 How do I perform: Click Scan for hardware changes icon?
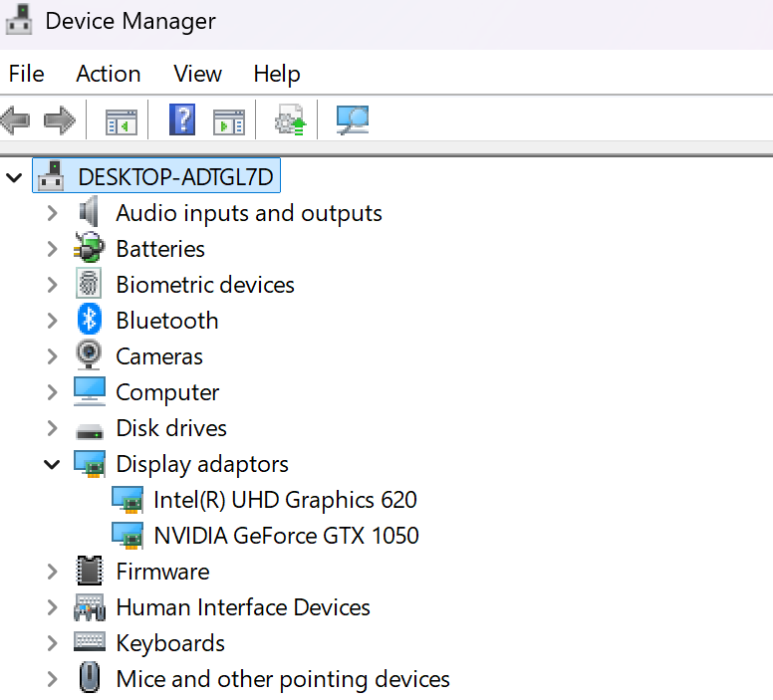352,119
